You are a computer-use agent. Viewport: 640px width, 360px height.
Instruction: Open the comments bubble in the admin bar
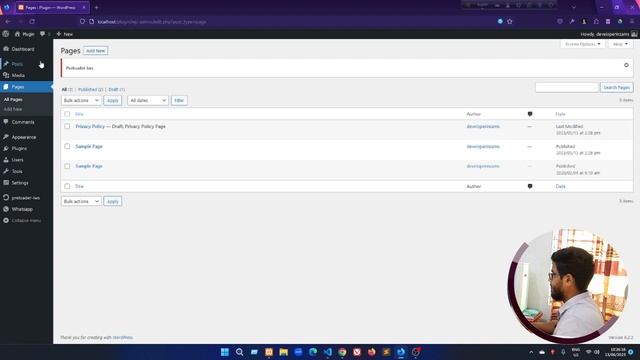[x=44, y=34]
